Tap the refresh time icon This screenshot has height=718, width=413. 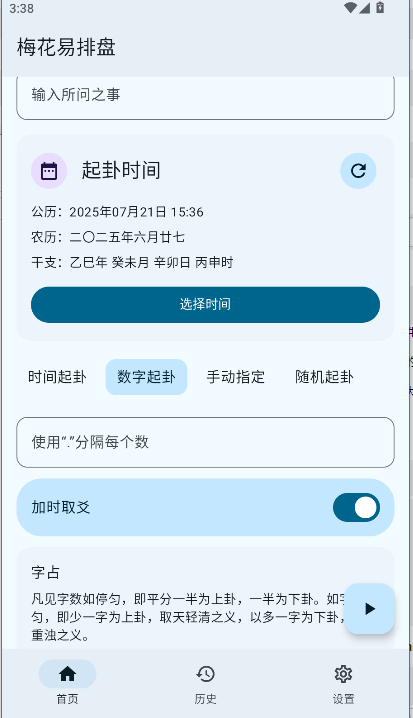coord(358,171)
